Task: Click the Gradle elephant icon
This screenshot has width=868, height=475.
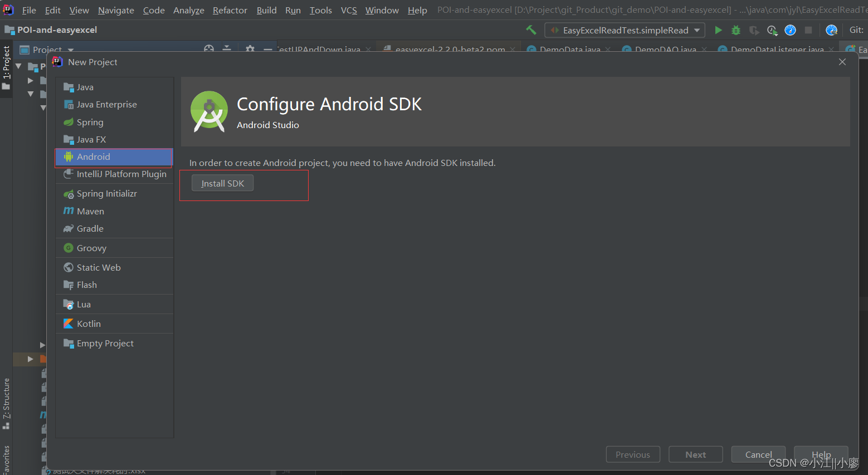Action: pos(69,228)
